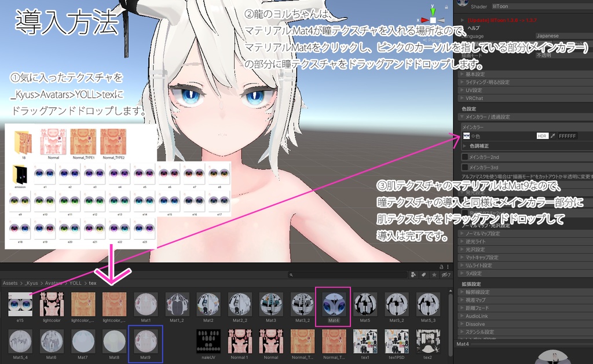Click the lilToon 1.3.7 update link

coord(503,20)
